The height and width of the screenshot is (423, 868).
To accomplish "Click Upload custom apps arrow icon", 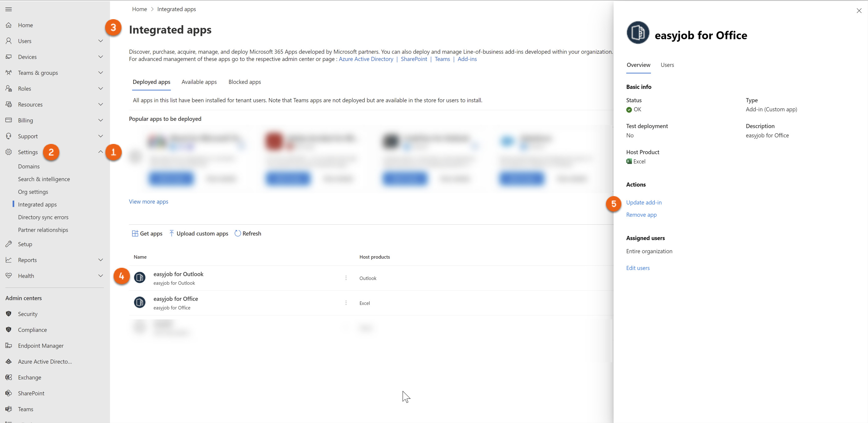I will [172, 233].
